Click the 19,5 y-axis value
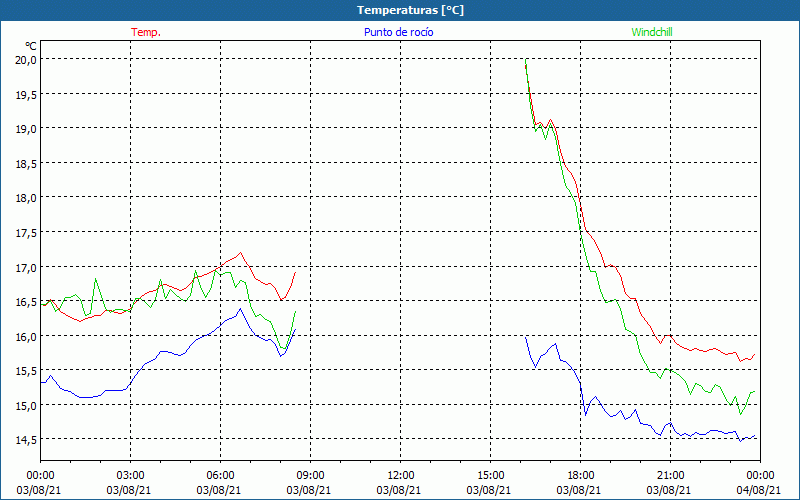The height and width of the screenshot is (500, 800). (27, 94)
